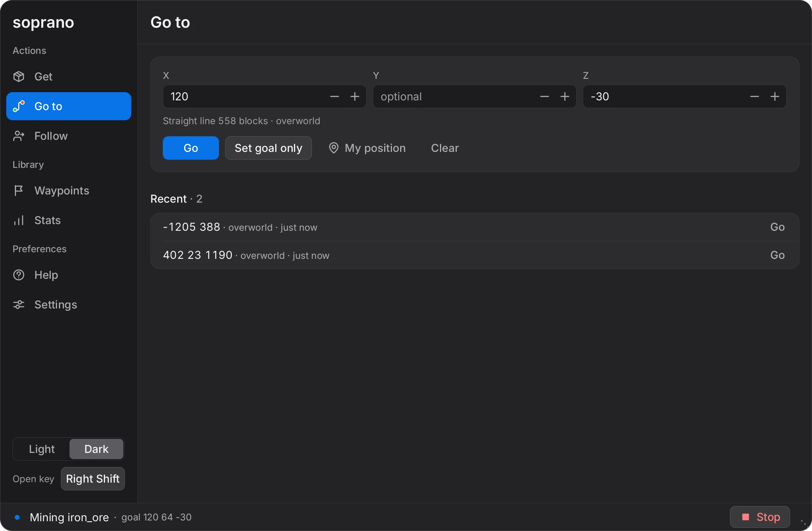Select the Dark theme option
Image resolution: width=812 pixels, height=531 pixels.
[96, 449]
